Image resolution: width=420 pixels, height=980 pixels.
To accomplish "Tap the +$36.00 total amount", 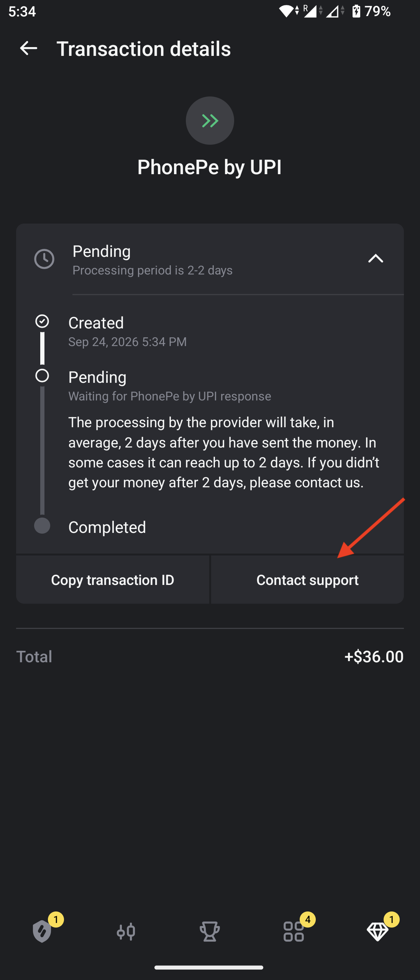I will [x=374, y=657].
